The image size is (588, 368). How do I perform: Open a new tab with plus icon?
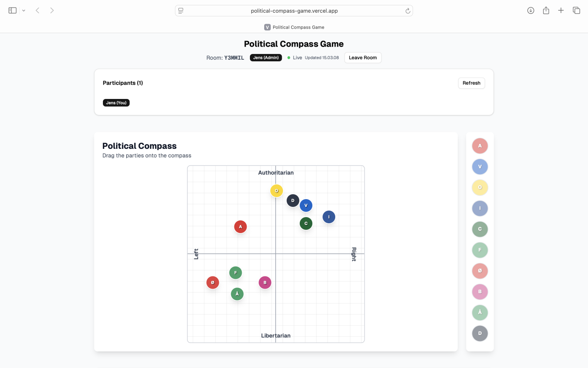[561, 11]
